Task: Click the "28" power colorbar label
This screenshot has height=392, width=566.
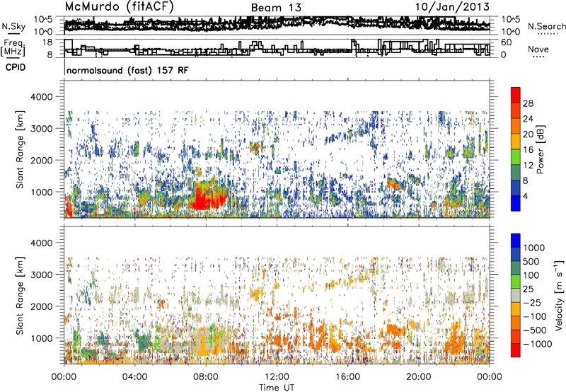Action: pyautogui.click(x=528, y=103)
